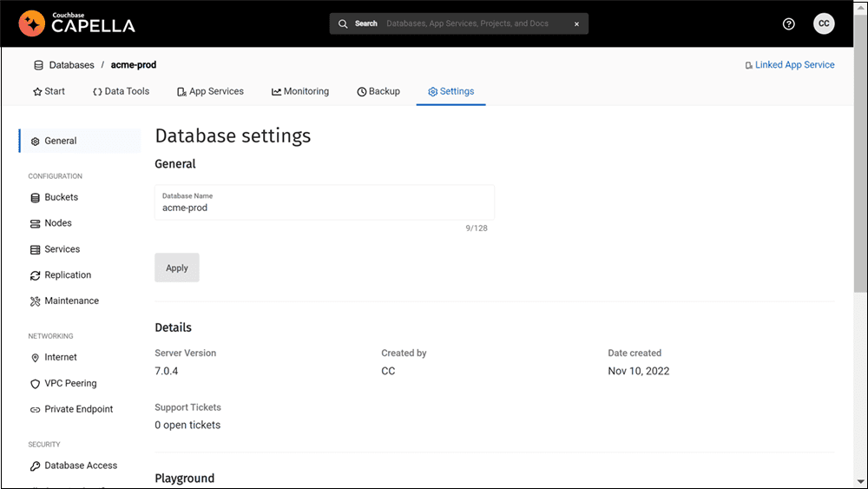Viewport: 868px width, 489px height.
Task: Open VPC Peering settings
Action: point(70,383)
